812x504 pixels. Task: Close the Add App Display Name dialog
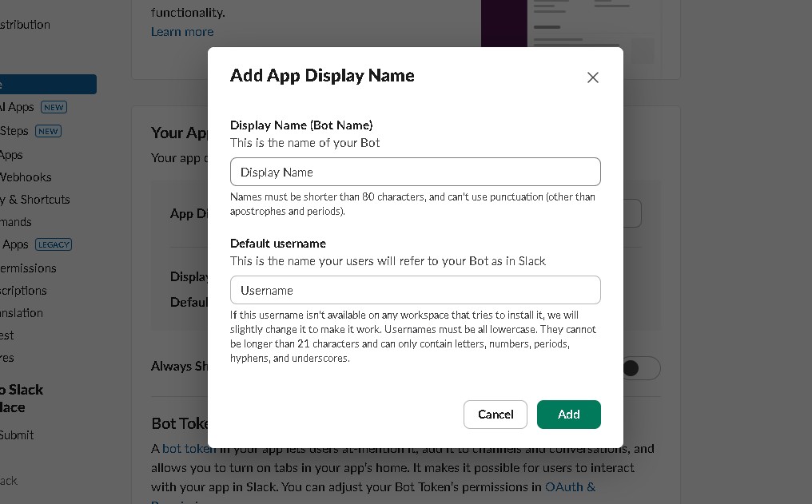(592, 77)
